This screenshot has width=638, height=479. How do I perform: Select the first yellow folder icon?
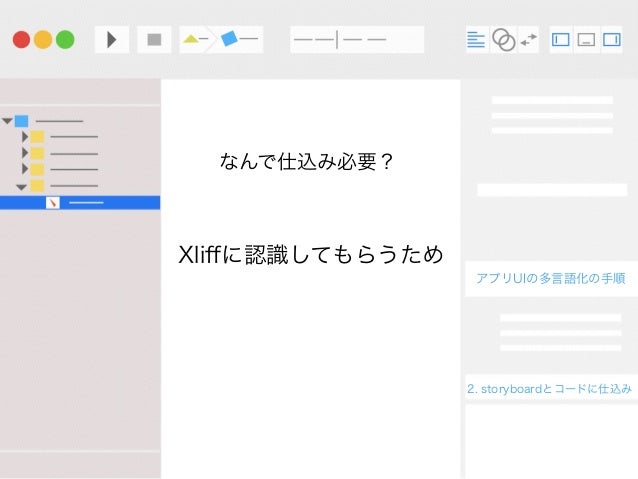[x=37, y=137]
